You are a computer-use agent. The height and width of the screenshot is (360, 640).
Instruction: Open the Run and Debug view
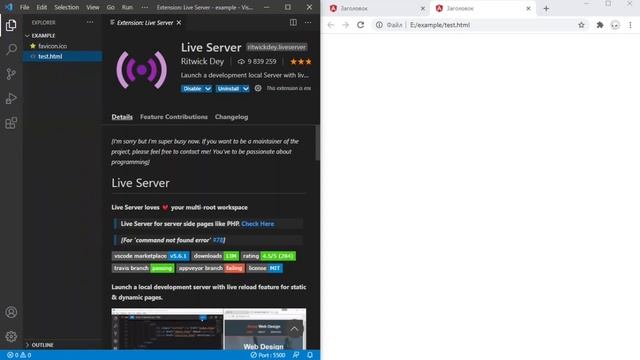pyautogui.click(x=11, y=98)
